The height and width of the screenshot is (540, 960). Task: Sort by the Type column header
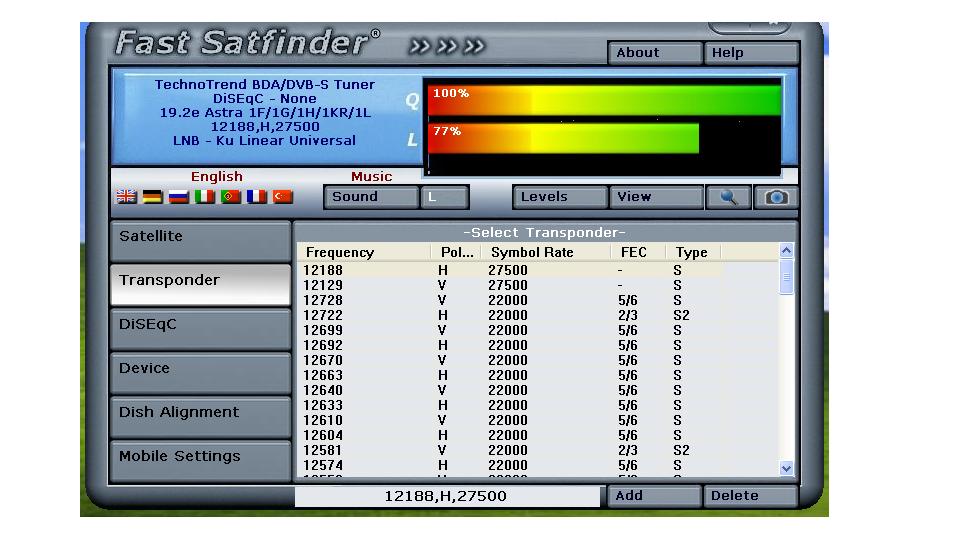point(693,252)
